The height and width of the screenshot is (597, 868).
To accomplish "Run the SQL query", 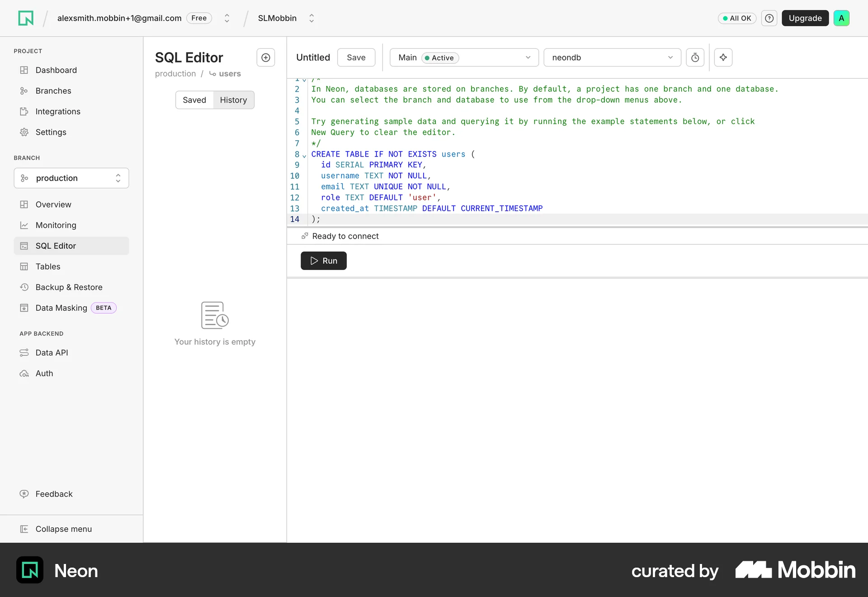I will (x=324, y=261).
